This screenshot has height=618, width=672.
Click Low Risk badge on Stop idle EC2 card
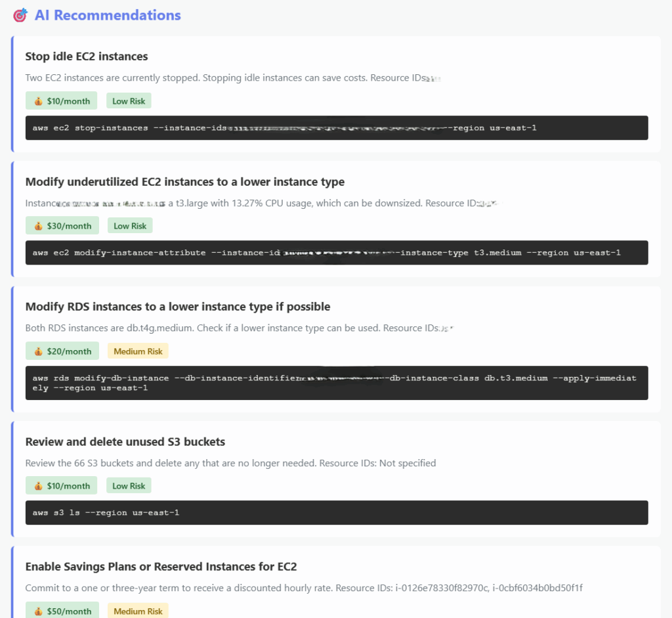tap(129, 101)
